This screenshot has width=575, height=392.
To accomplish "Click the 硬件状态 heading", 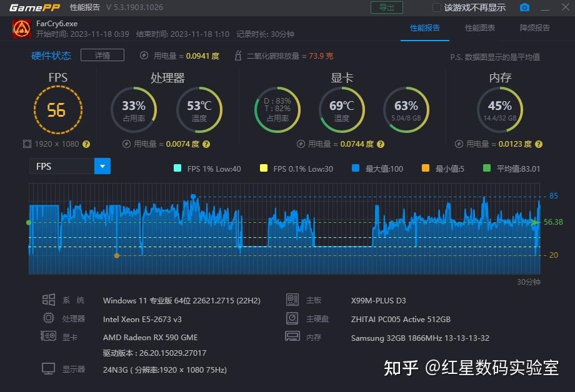I will click(x=51, y=56).
